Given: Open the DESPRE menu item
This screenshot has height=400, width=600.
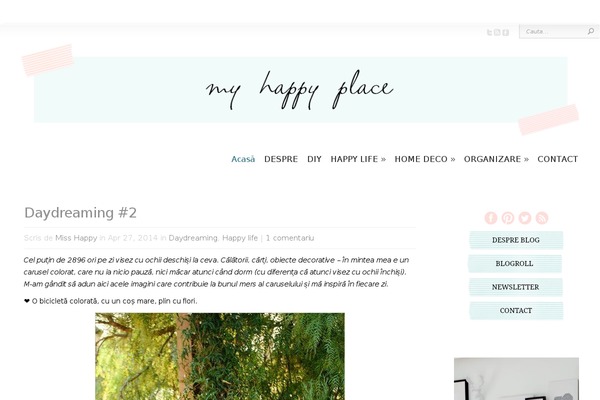Looking at the screenshot, I should [281, 159].
